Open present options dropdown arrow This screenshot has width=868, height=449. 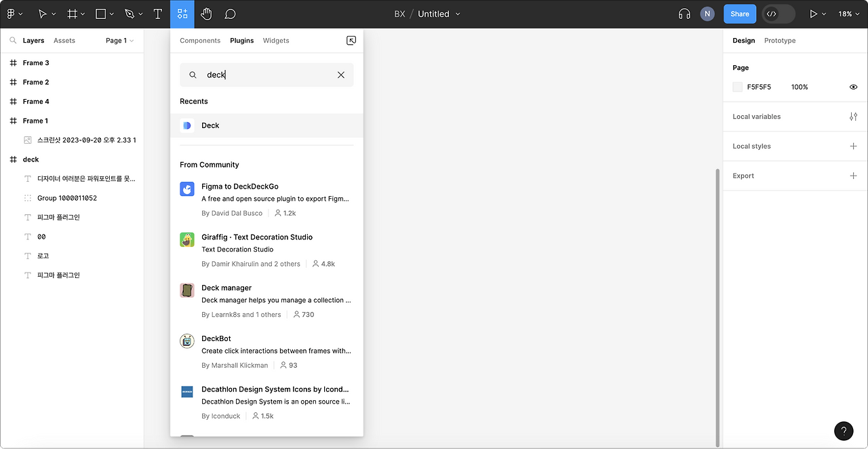(x=824, y=14)
